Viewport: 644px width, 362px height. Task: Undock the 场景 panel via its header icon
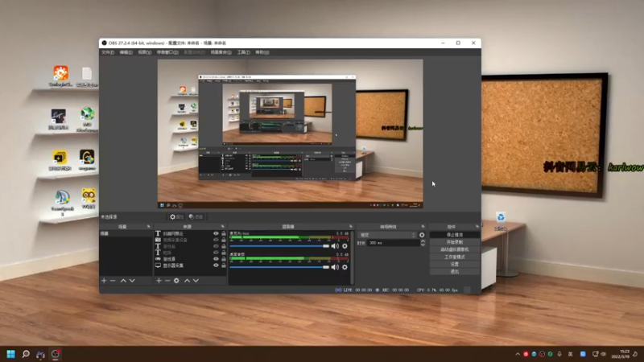point(149,227)
